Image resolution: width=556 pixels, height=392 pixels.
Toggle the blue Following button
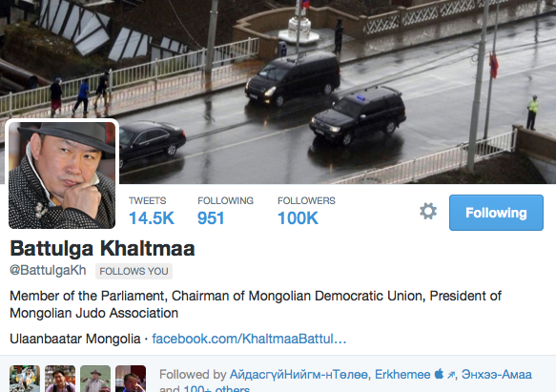(x=496, y=213)
